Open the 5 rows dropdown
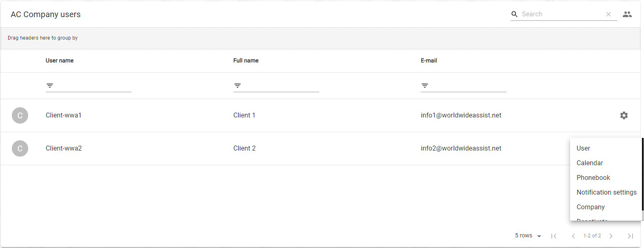The width and height of the screenshot is (644, 248). pyautogui.click(x=528, y=236)
